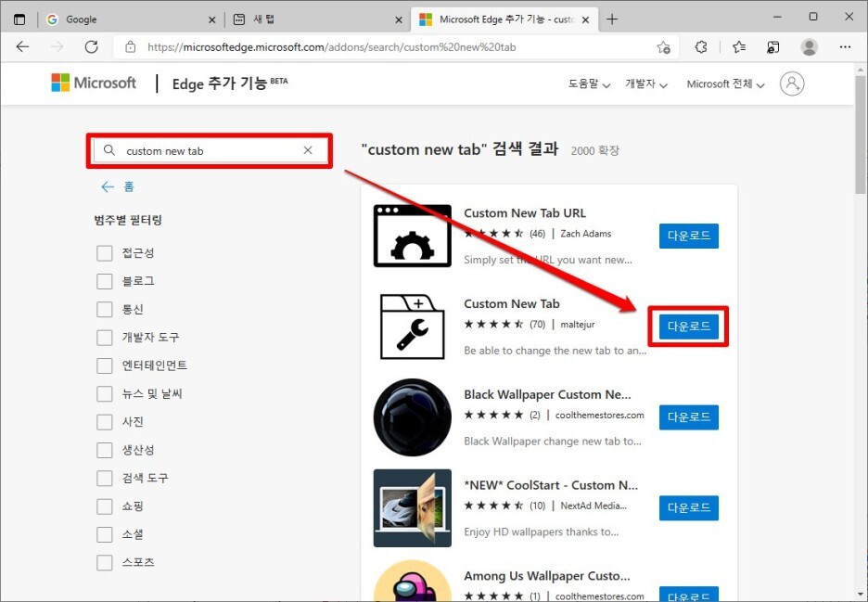
Task: Check the 스포츠 category filter
Action: point(105,563)
